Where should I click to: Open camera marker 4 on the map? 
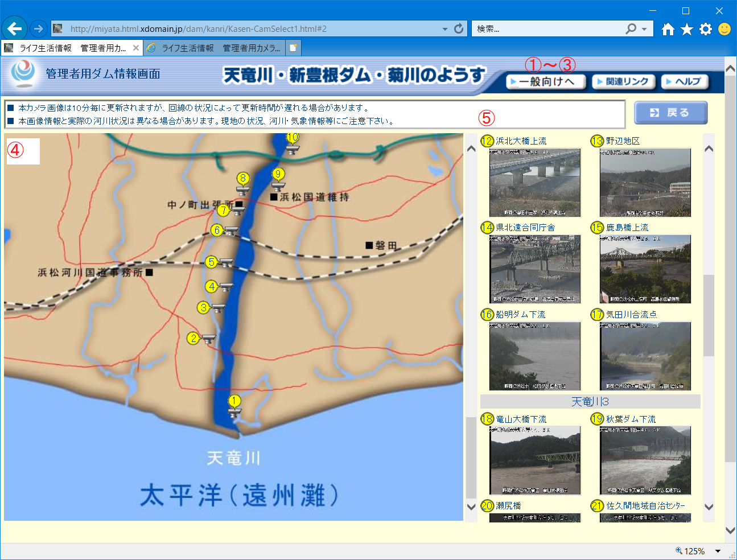(212, 286)
